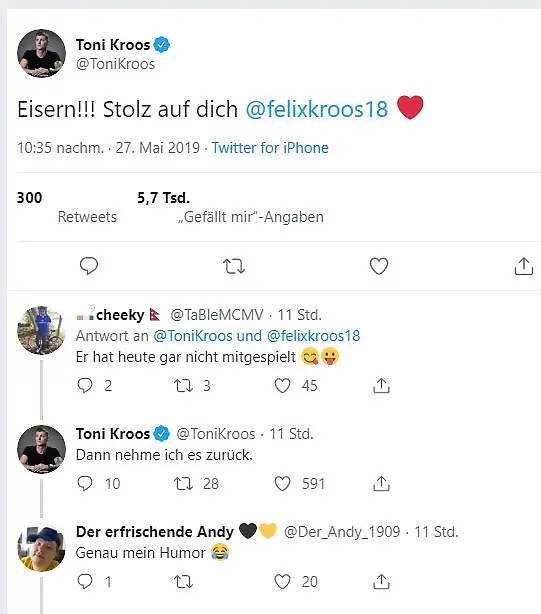Reply to Andy's 'Genau mein Humor' tweet
541x614 pixels.
tap(85, 581)
